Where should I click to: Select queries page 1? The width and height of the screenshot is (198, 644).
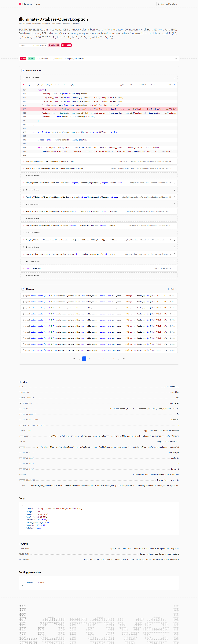pyautogui.click(x=84, y=359)
